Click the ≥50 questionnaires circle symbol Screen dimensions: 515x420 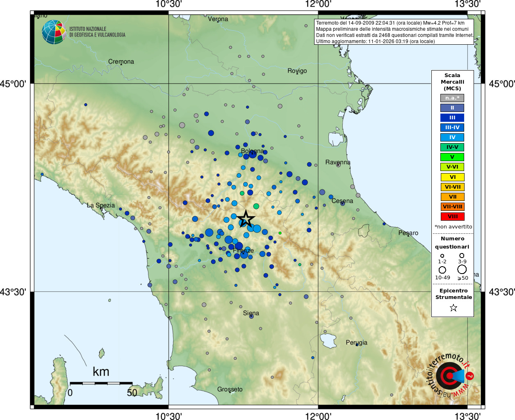(462, 269)
